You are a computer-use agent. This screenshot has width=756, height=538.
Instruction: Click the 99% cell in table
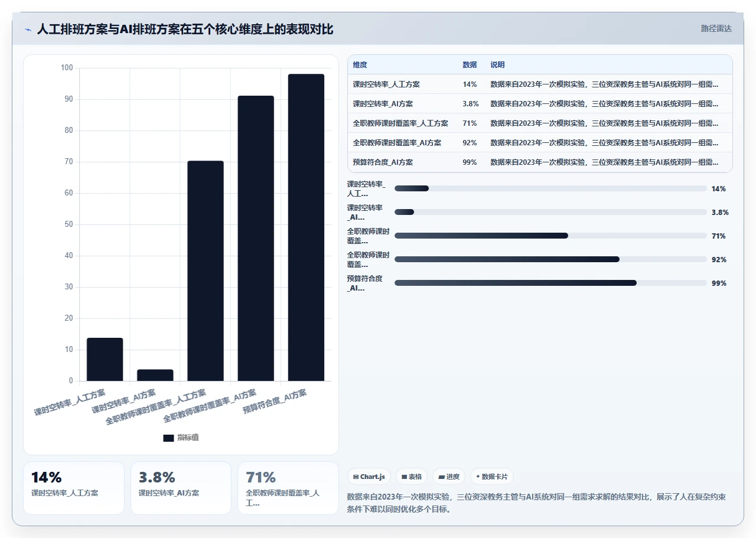tap(470, 162)
